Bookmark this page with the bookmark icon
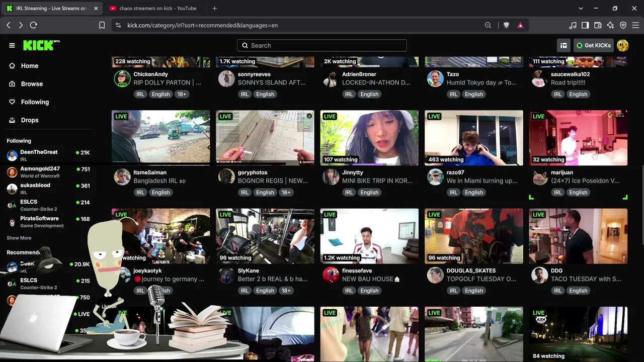 (x=102, y=25)
